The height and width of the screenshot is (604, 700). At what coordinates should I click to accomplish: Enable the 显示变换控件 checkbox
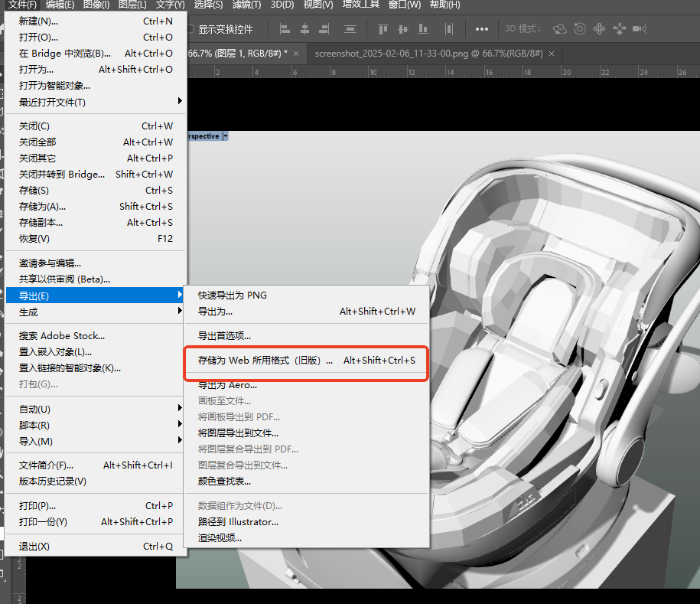coord(189,29)
